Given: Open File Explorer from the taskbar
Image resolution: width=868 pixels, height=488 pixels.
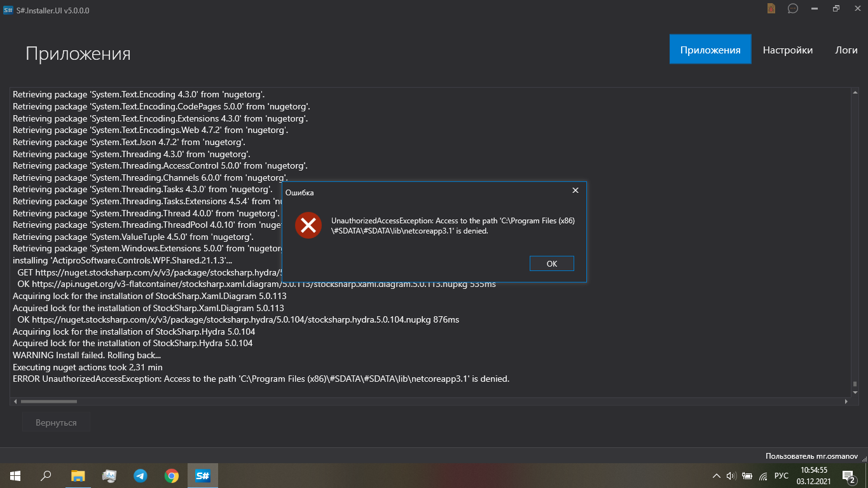Looking at the screenshot, I should (x=78, y=475).
